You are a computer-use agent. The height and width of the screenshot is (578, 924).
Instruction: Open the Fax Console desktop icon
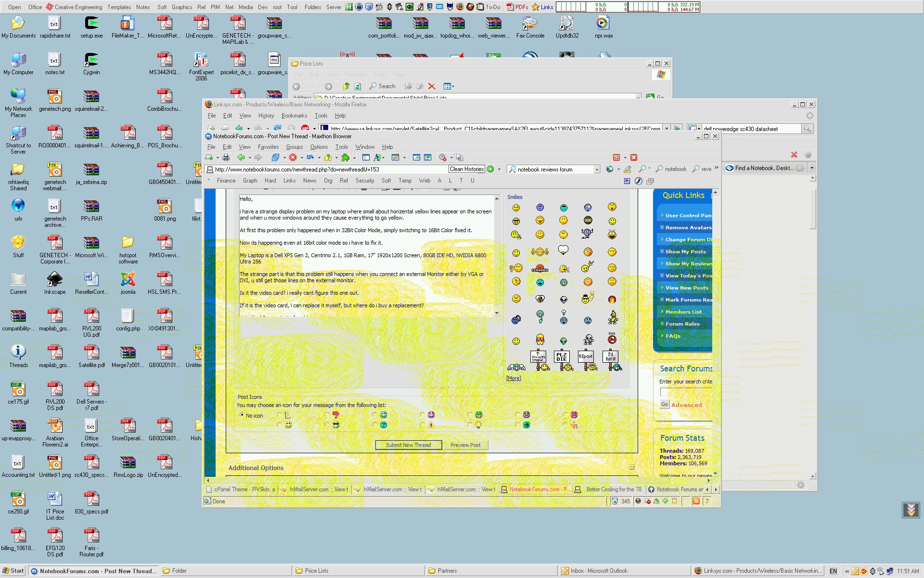pyautogui.click(x=530, y=27)
